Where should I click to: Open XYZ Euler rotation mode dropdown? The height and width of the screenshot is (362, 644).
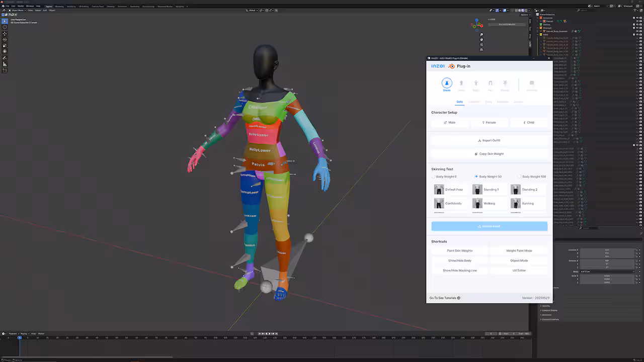607,271
